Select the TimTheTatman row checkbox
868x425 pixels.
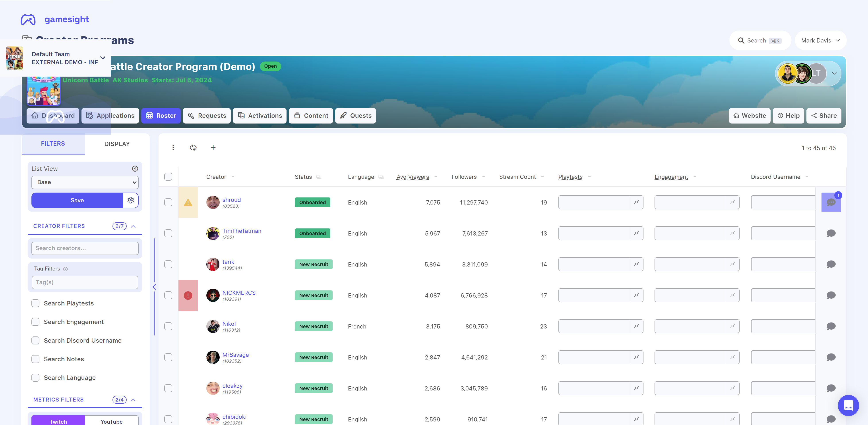pos(168,233)
